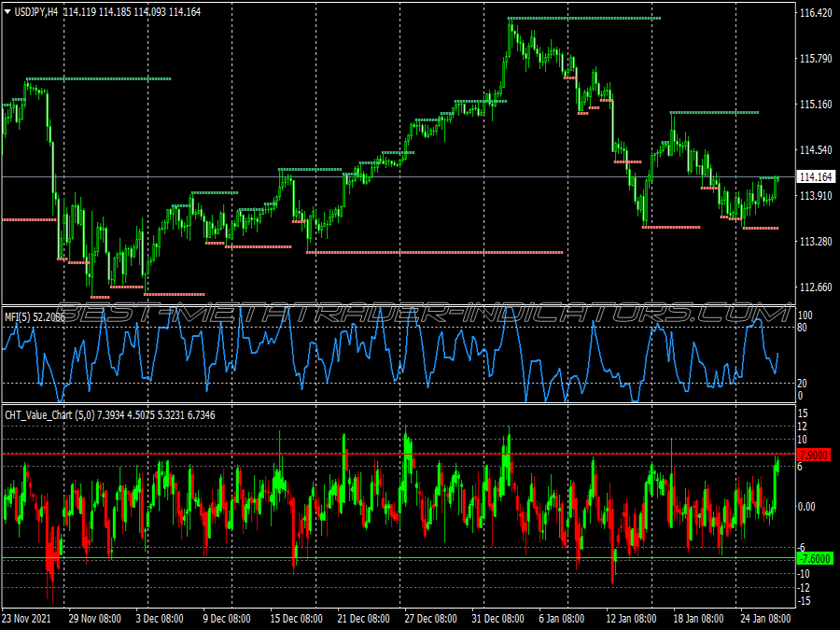This screenshot has height=630, width=840.
Task: Select the horizontal current price line at 114.164
Action: point(399,176)
